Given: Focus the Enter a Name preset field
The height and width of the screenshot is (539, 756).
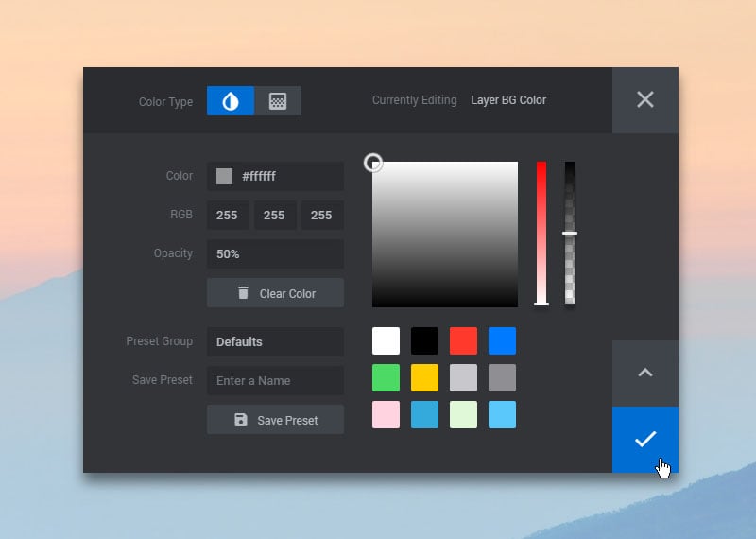Looking at the screenshot, I should pos(275,381).
